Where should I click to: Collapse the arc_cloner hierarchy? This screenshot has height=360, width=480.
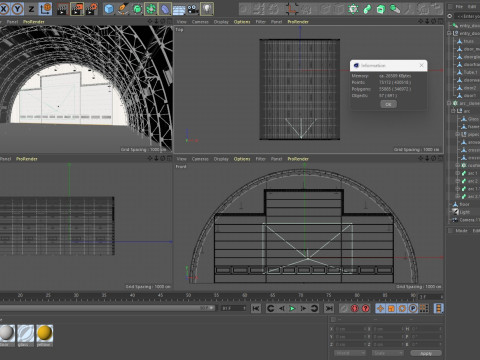click(449, 103)
